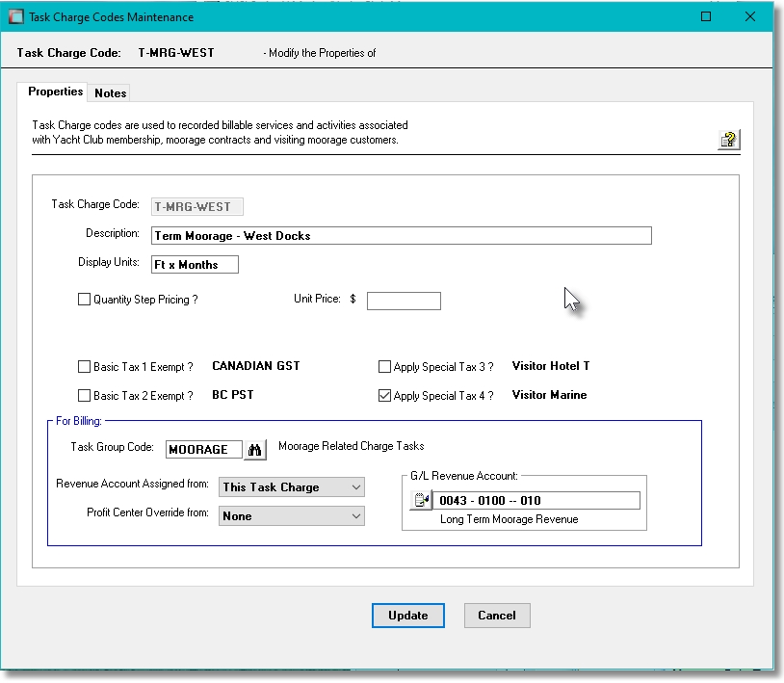The width and height of the screenshot is (784, 683).
Task: Check Basic Tax 2 Exempt for BC PST
Action: [84, 395]
